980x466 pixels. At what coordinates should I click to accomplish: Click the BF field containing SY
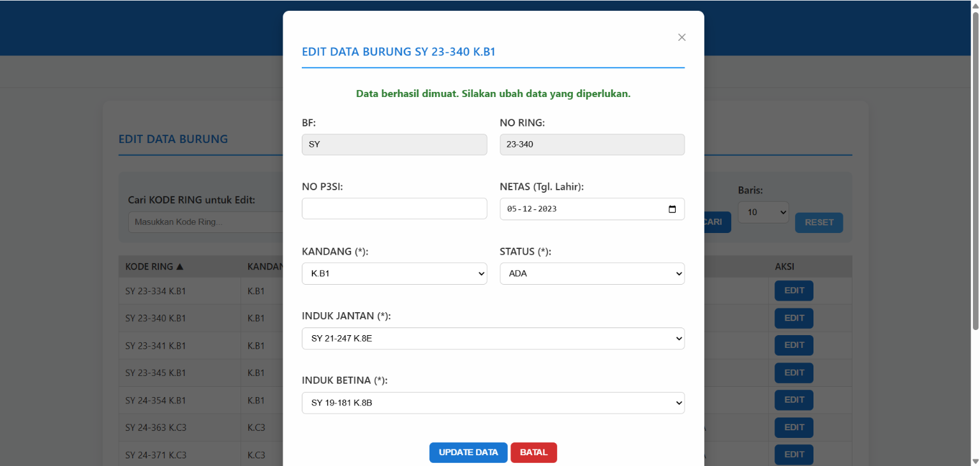click(x=394, y=144)
